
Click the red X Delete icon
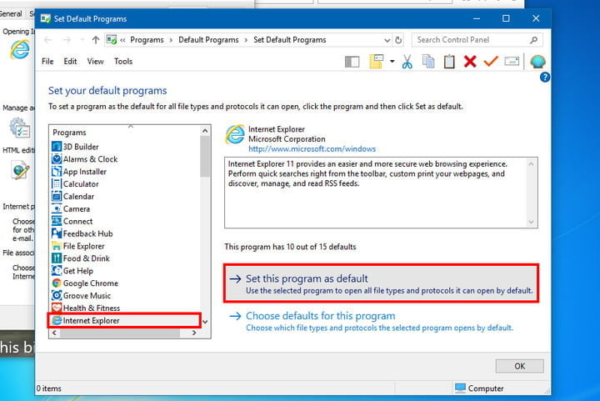(470, 61)
